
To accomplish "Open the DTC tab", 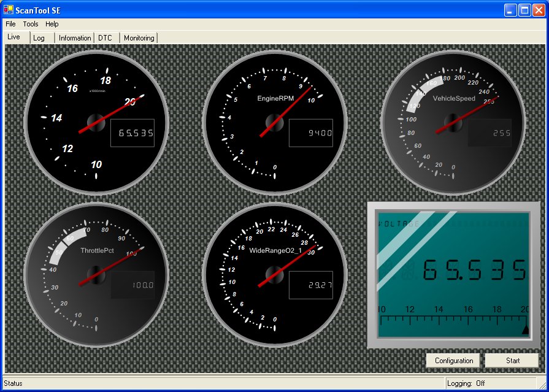I will click(105, 38).
